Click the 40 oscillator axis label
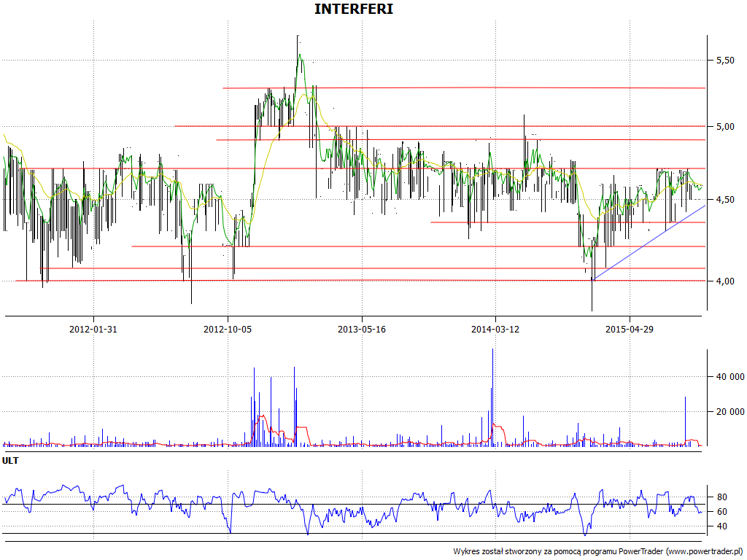Screen dimensions: 747x560 point(721,526)
